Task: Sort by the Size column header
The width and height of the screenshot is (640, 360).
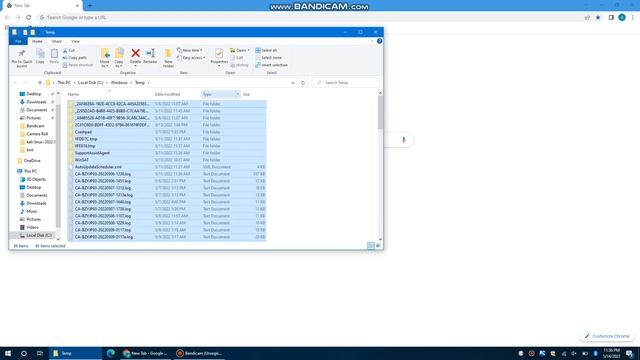Action: (253, 94)
